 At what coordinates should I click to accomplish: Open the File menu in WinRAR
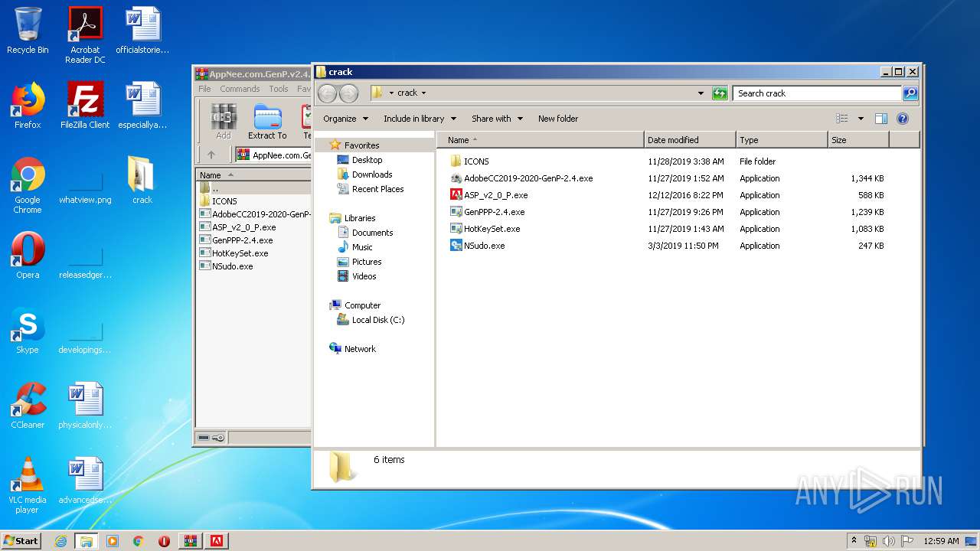204,89
